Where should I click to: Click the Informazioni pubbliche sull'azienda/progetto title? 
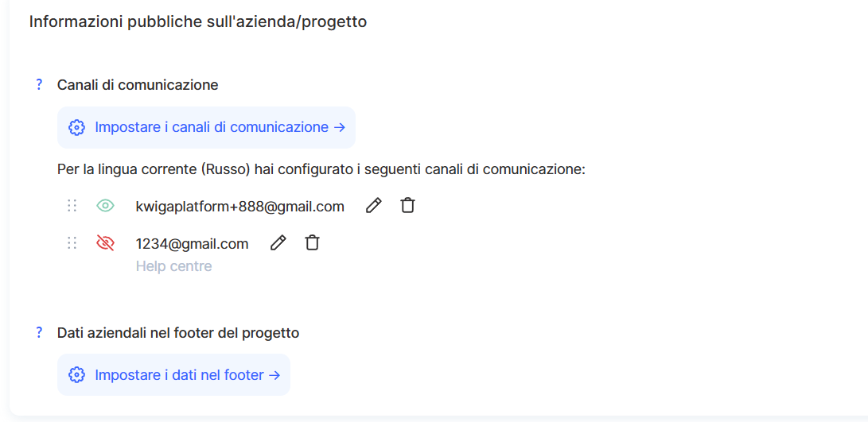point(198,22)
